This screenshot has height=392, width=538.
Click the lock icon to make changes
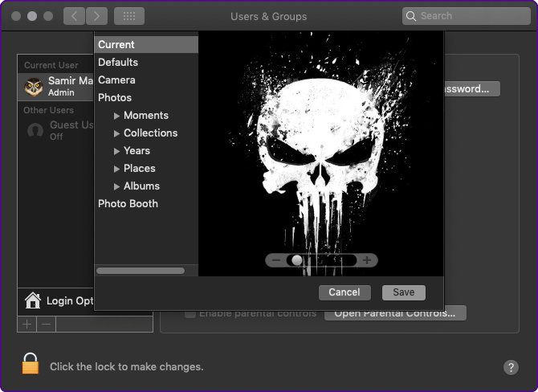click(31, 364)
